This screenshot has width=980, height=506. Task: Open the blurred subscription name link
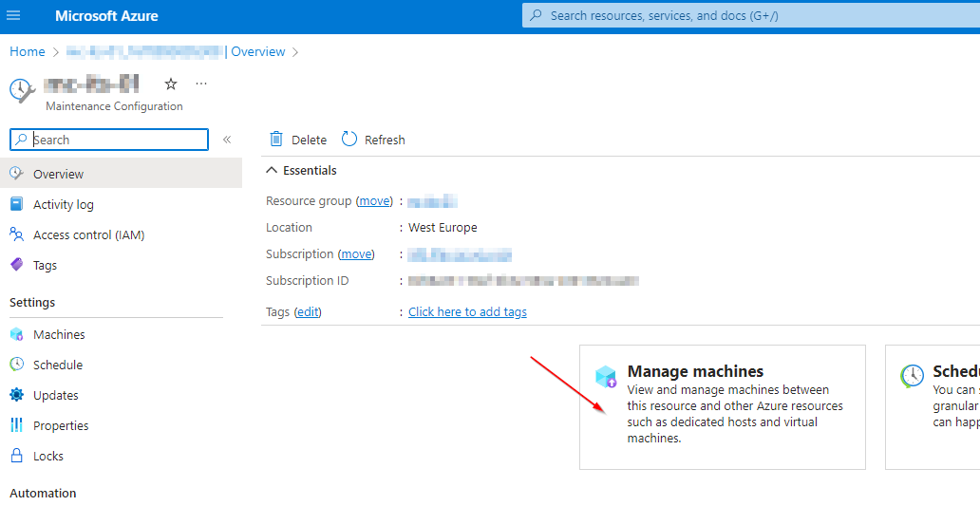[x=460, y=254]
